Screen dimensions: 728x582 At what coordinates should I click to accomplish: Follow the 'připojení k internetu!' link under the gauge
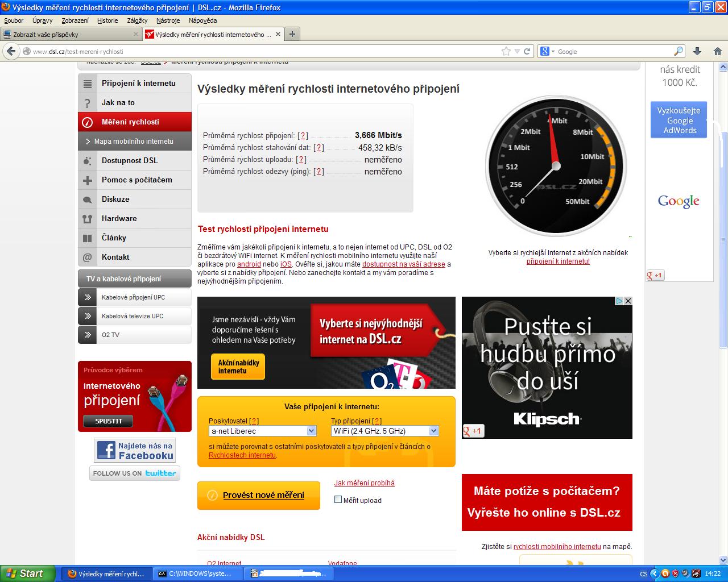558,261
